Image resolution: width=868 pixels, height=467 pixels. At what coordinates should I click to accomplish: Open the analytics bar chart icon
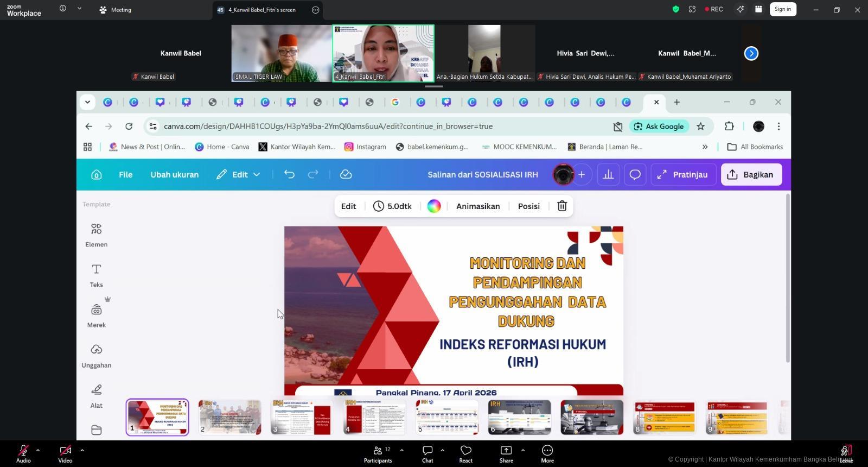point(608,174)
